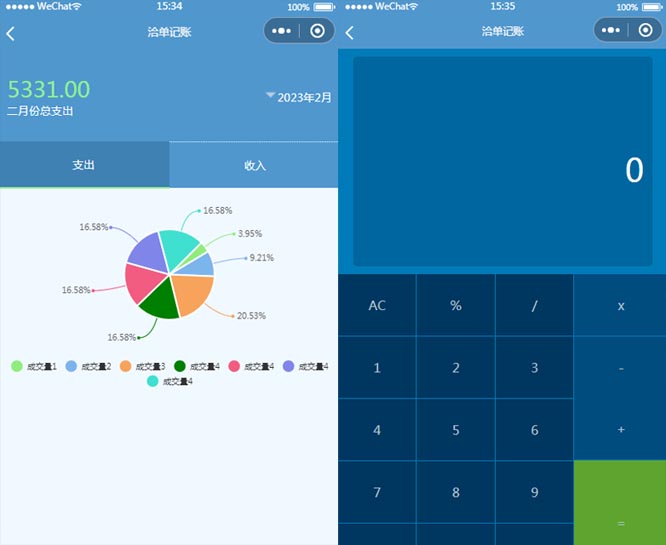Tap the 9.21% chart label
666x545 pixels.
pyautogui.click(x=262, y=257)
